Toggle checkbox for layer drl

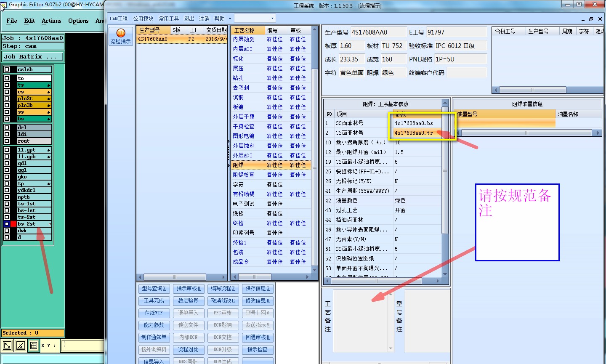click(7, 128)
